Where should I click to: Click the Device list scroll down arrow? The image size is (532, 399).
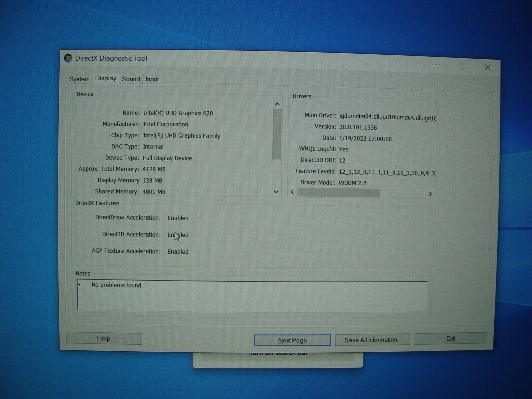click(276, 192)
